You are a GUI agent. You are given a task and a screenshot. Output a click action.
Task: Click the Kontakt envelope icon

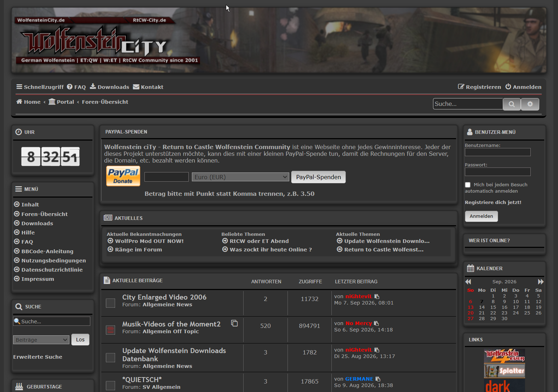point(136,87)
